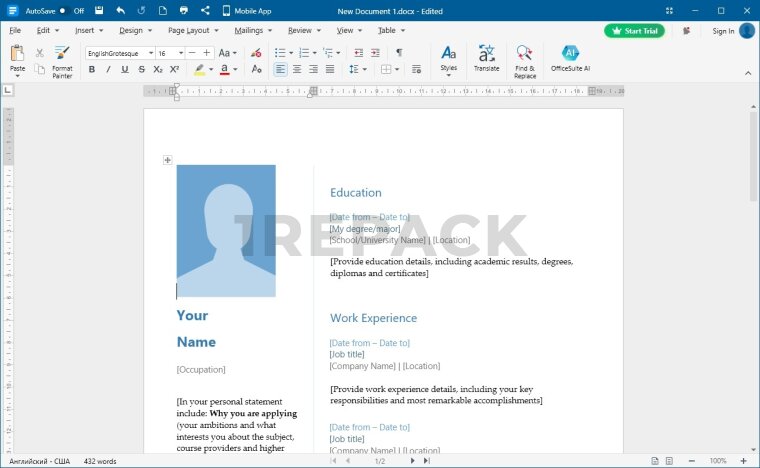Viewport: 760px width, 468px height.
Task: Open the Translate tool
Action: (486, 58)
